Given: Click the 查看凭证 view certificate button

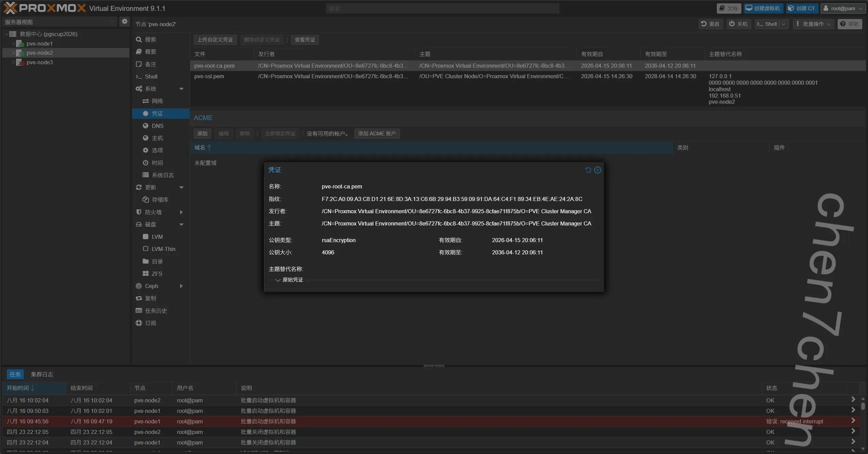Looking at the screenshot, I should (305, 40).
